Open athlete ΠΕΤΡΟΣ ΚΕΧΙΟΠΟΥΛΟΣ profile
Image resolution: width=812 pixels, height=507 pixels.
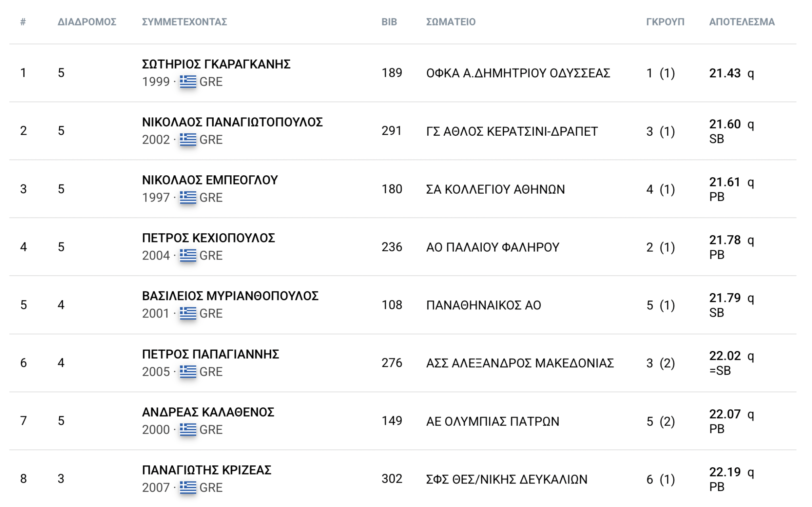pos(209,238)
